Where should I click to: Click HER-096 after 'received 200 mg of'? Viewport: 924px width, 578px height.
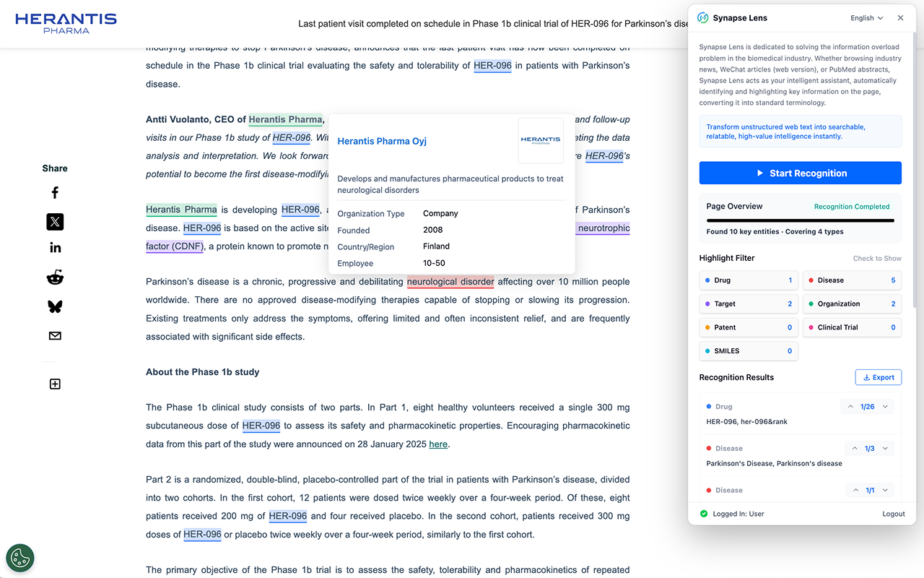288,516
